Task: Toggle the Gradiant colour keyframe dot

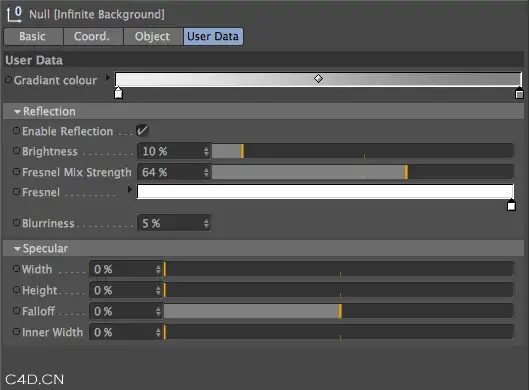Action: coord(9,80)
